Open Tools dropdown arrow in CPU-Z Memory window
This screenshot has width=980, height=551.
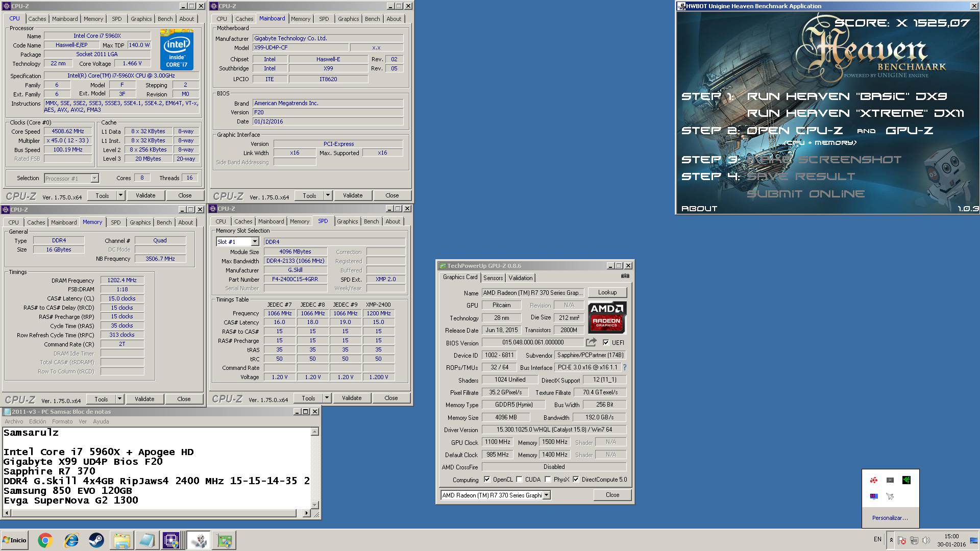tap(119, 399)
